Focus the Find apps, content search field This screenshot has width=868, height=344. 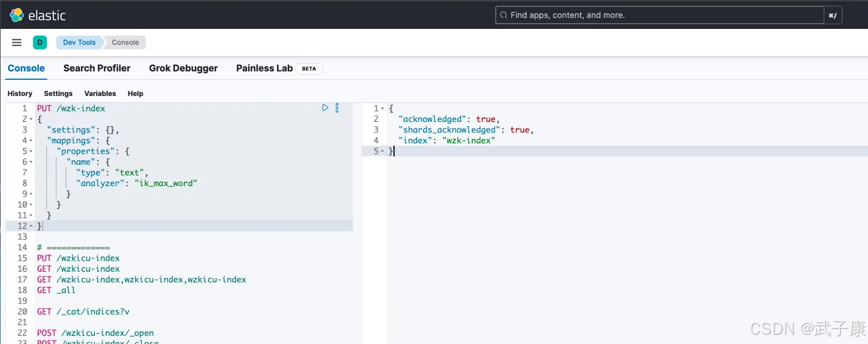tap(660, 15)
